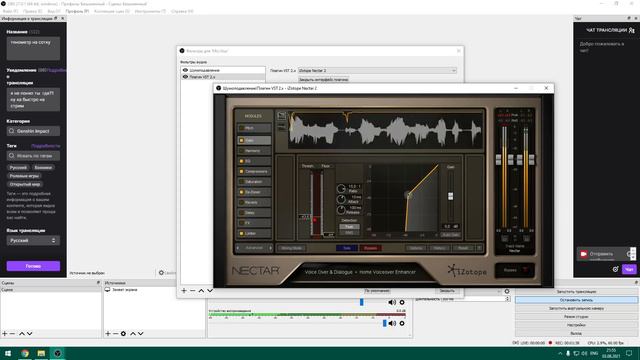Toggle the Limiter module enable indicator
This screenshot has height=360, width=640.
tap(242, 233)
